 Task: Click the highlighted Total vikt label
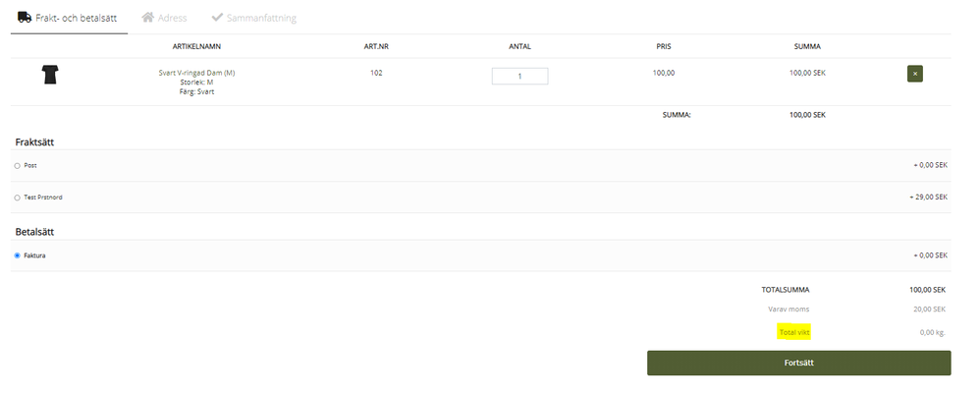pyautogui.click(x=793, y=332)
